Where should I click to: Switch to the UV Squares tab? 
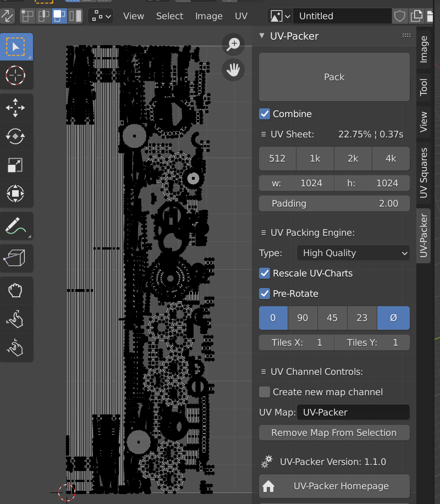point(424,173)
